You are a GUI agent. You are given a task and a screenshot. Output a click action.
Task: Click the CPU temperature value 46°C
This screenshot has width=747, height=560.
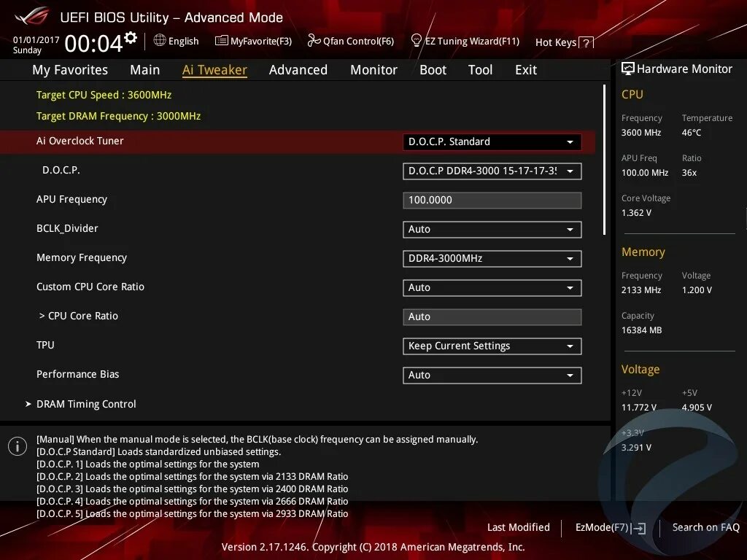[x=692, y=133]
